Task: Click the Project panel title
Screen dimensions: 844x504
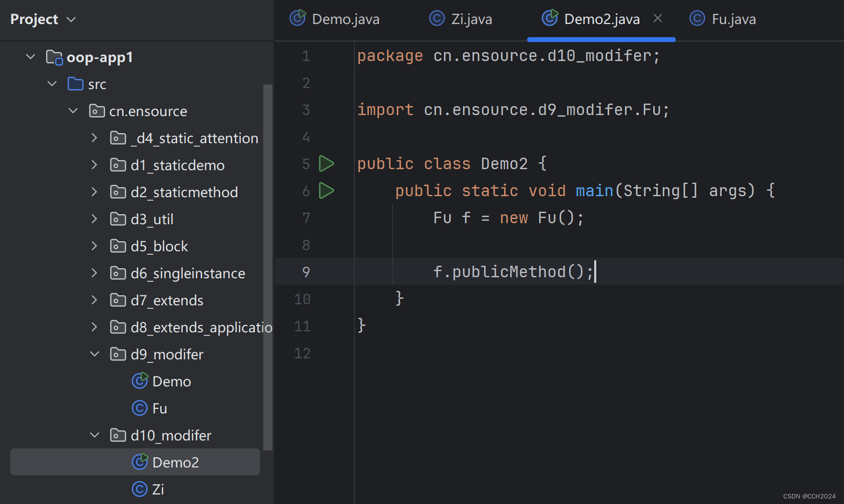Action: pos(34,20)
